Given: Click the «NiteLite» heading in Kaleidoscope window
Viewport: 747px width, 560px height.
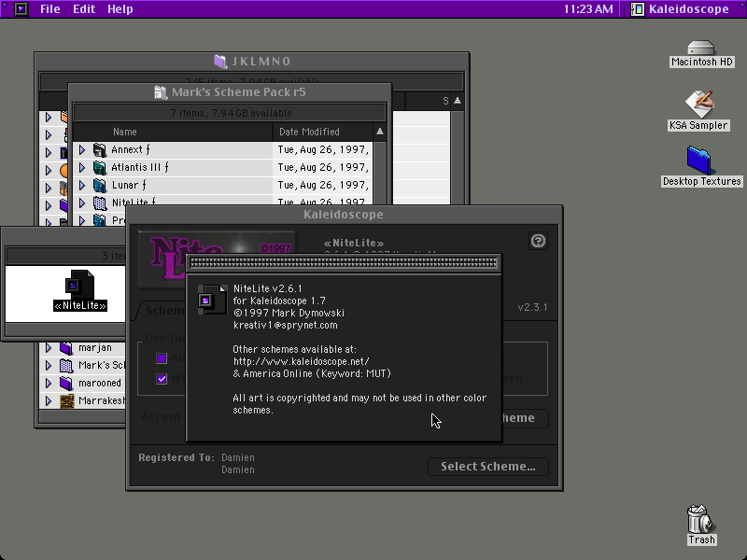Looking at the screenshot, I should pos(354,244).
